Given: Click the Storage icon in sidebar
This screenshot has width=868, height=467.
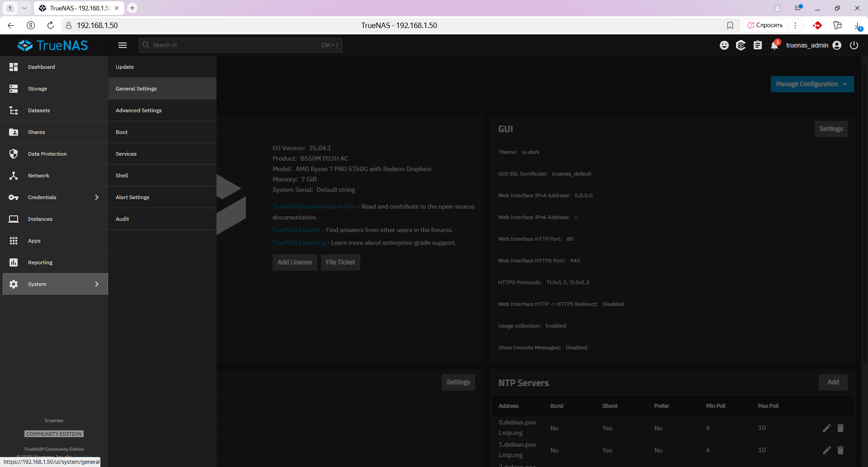Looking at the screenshot, I should (x=14, y=89).
